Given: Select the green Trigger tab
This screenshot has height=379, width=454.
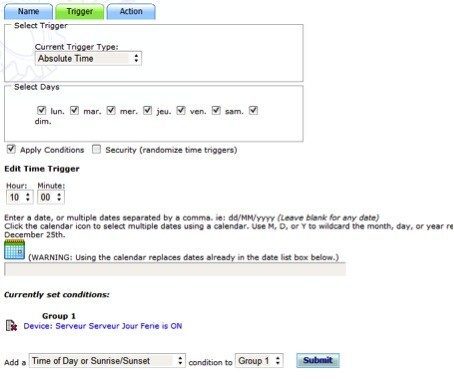Looking at the screenshot, I should 80,12.
